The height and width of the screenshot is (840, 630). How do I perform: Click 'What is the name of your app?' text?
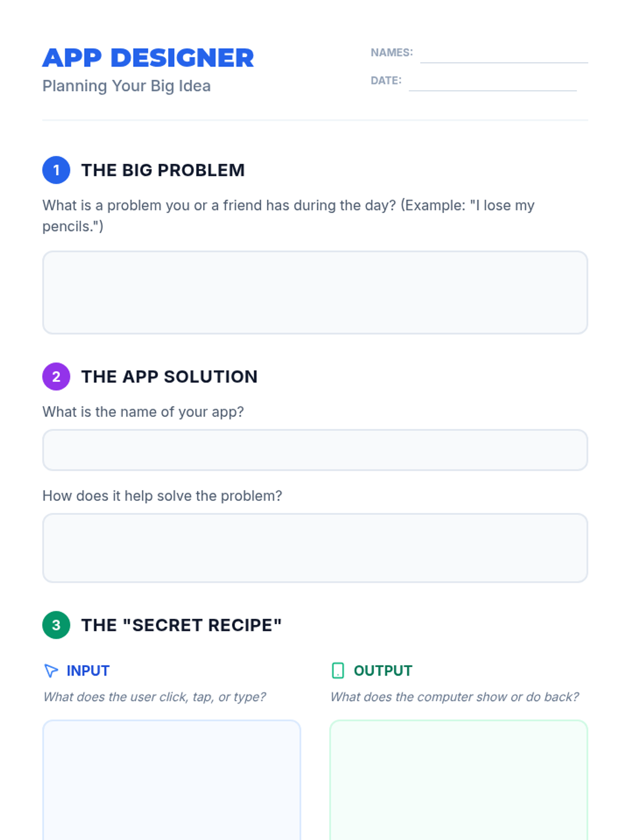click(143, 412)
